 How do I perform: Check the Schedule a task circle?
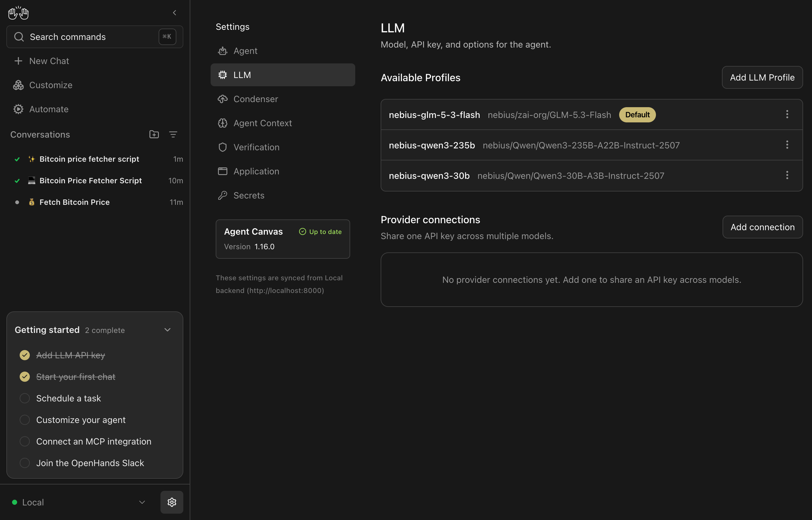pyautogui.click(x=25, y=399)
